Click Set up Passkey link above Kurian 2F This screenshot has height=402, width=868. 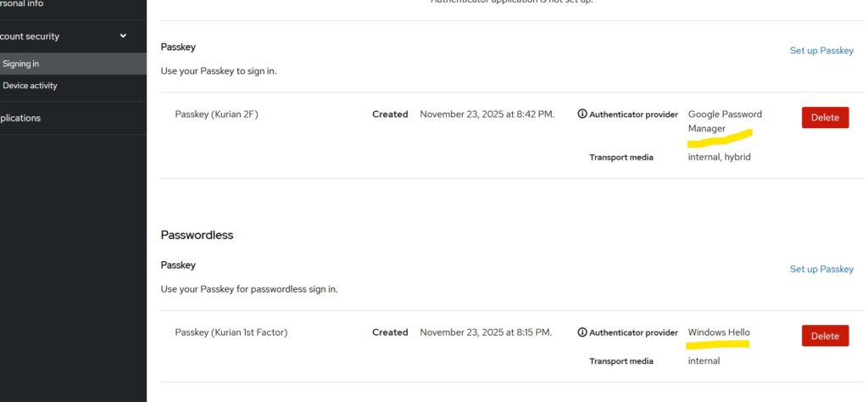(x=821, y=51)
